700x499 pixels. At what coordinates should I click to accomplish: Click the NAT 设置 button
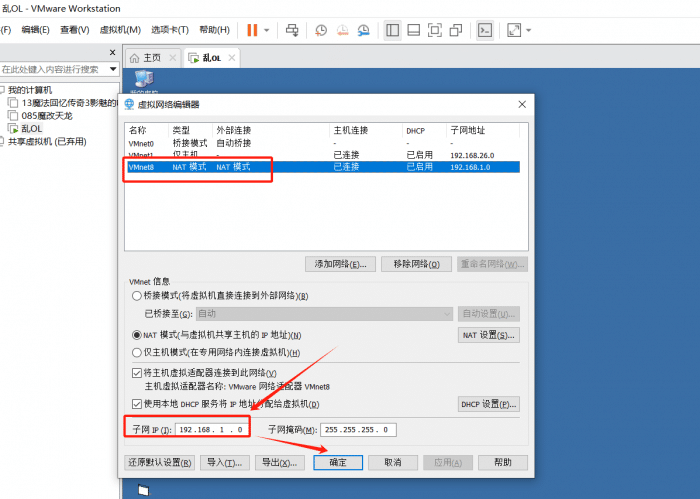(x=489, y=335)
